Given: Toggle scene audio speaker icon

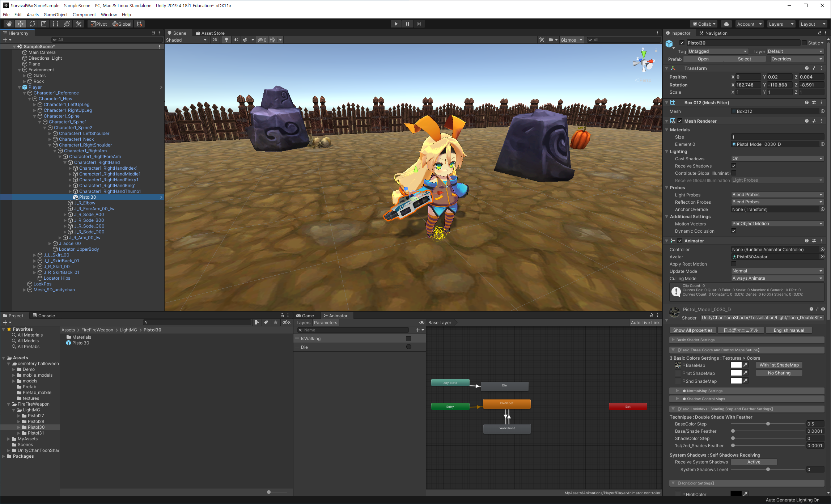Looking at the screenshot, I should (236, 40).
